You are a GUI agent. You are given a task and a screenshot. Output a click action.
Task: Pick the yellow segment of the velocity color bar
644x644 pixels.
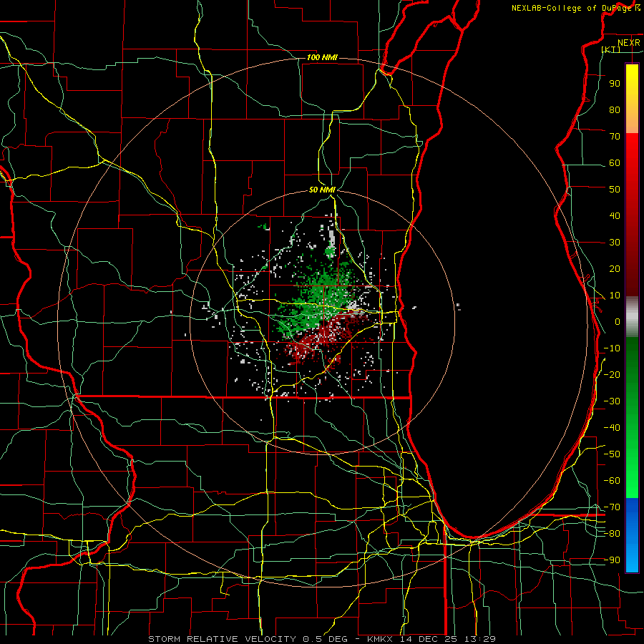click(x=632, y=99)
